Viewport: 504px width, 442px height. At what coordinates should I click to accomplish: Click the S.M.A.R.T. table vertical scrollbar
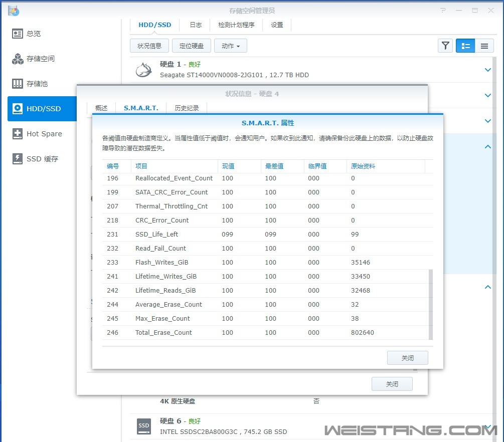(431, 304)
